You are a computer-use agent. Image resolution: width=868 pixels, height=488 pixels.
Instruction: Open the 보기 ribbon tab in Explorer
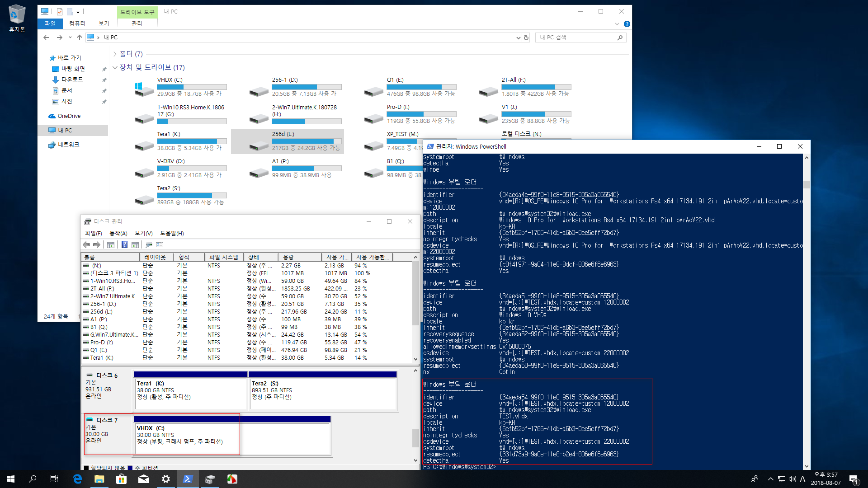(x=104, y=23)
